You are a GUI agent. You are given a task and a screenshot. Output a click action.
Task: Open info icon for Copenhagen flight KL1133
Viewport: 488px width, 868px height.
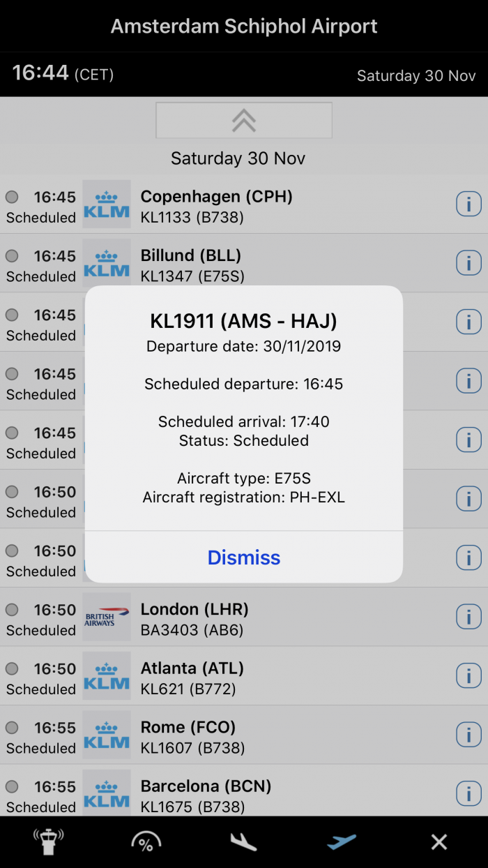point(468,204)
